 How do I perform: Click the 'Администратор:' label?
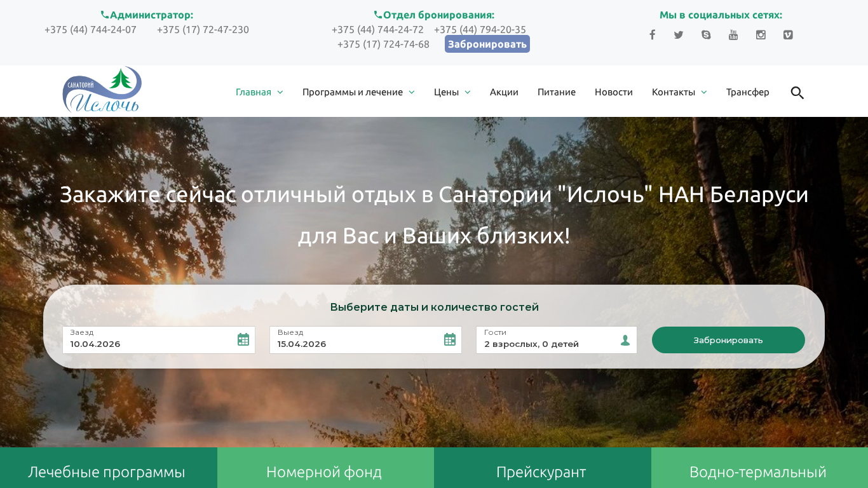(x=152, y=15)
